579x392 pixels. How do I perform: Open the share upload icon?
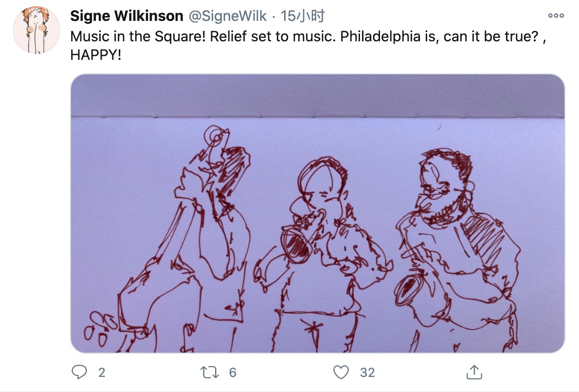point(474,372)
